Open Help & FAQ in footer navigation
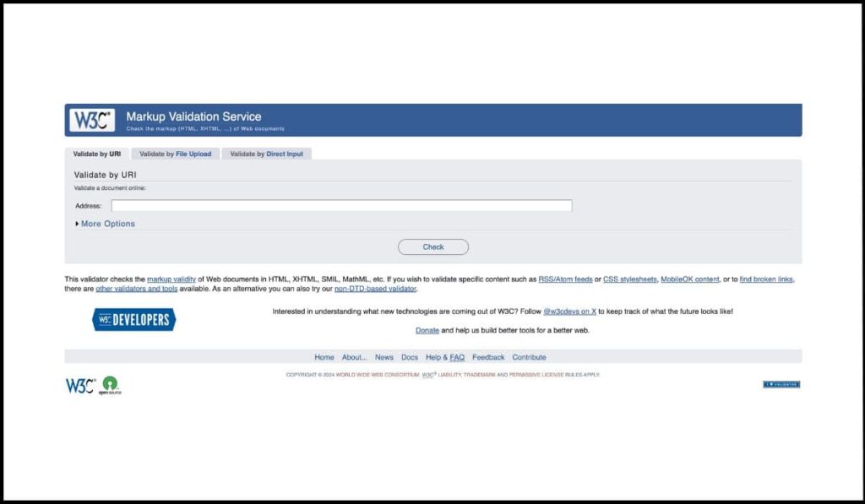 coord(445,357)
